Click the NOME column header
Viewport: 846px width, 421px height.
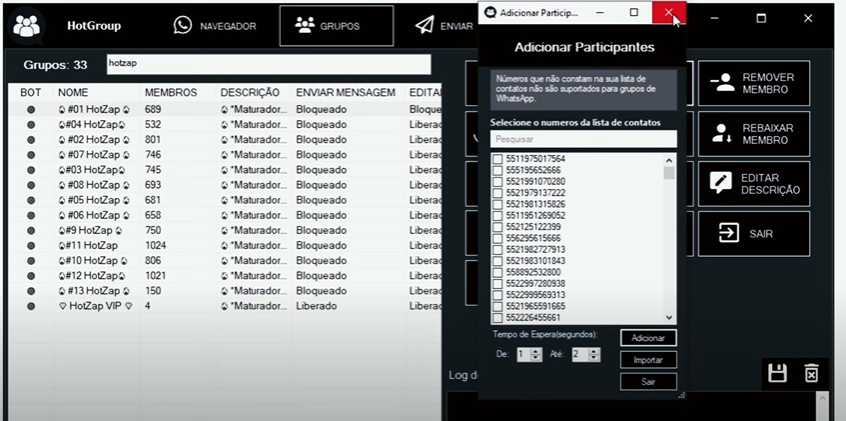pos(73,93)
